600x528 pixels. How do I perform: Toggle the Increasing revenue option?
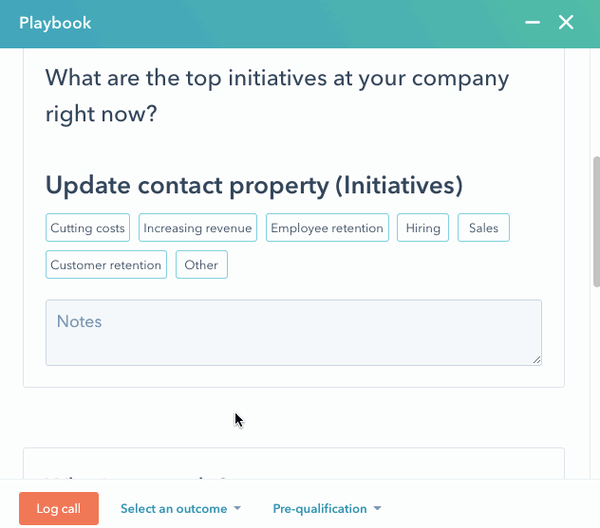(198, 228)
